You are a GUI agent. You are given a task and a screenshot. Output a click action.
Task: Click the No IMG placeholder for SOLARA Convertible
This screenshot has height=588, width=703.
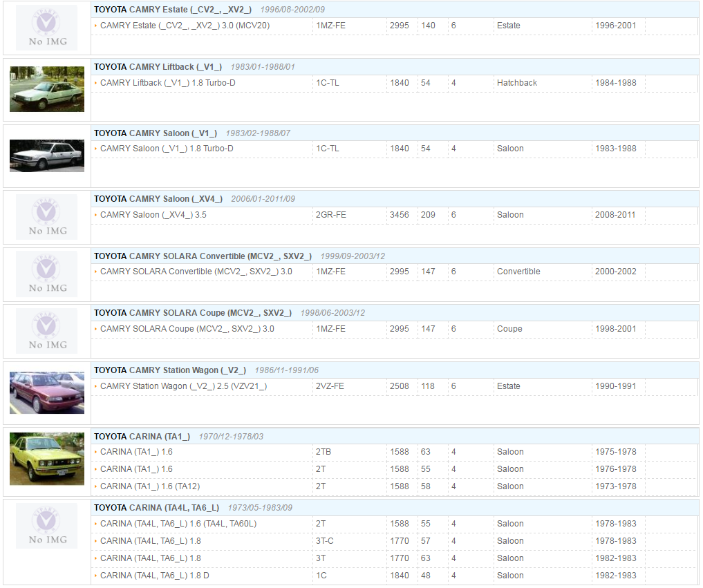click(46, 274)
